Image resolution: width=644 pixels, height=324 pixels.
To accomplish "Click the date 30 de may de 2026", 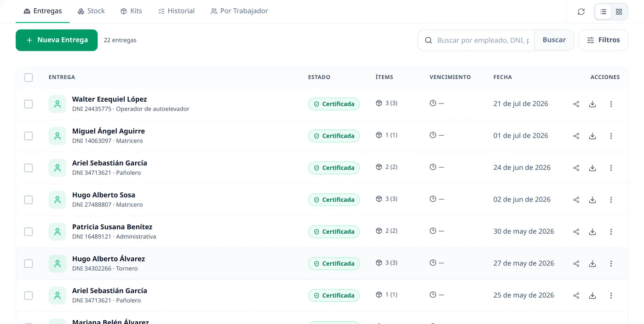I will click(x=523, y=231).
